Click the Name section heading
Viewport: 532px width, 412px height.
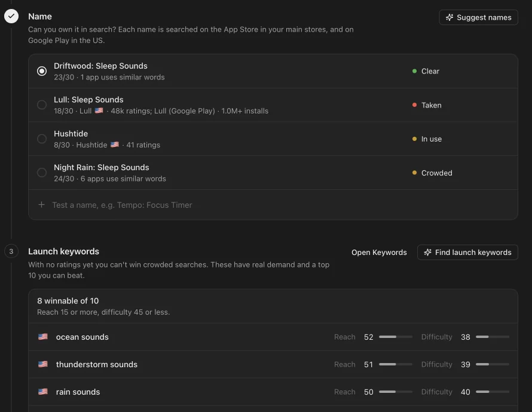40,16
